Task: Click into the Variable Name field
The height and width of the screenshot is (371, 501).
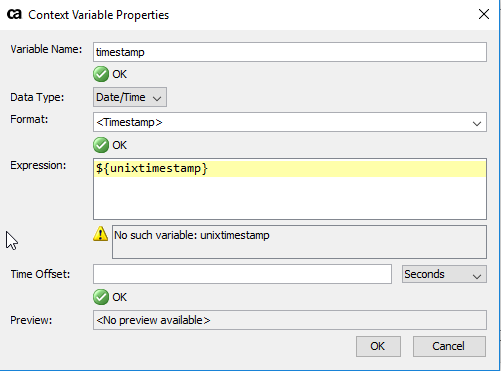Action: click(290, 52)
